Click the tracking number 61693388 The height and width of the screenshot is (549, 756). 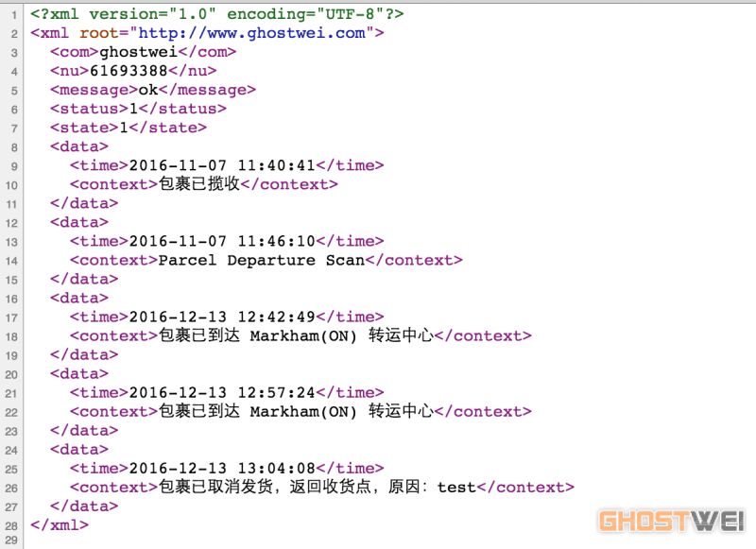[129, 71]
